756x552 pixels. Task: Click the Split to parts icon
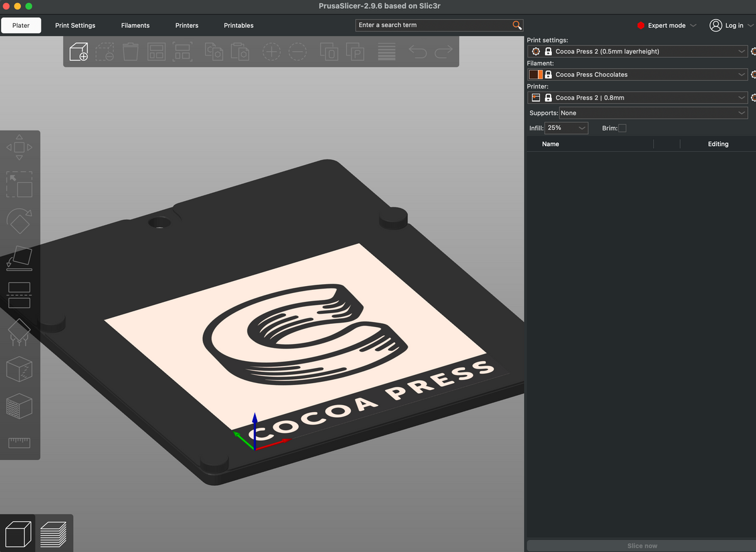[x=355, y=52]
